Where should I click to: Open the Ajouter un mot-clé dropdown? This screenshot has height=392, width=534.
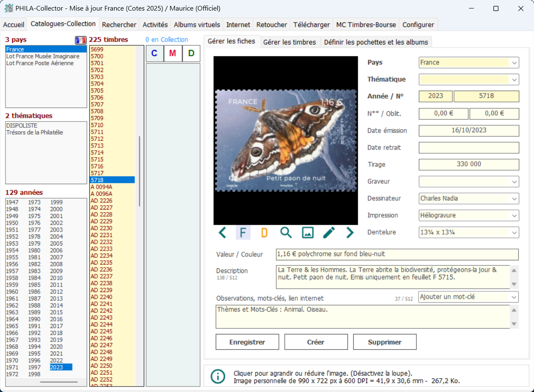point(514,297)
